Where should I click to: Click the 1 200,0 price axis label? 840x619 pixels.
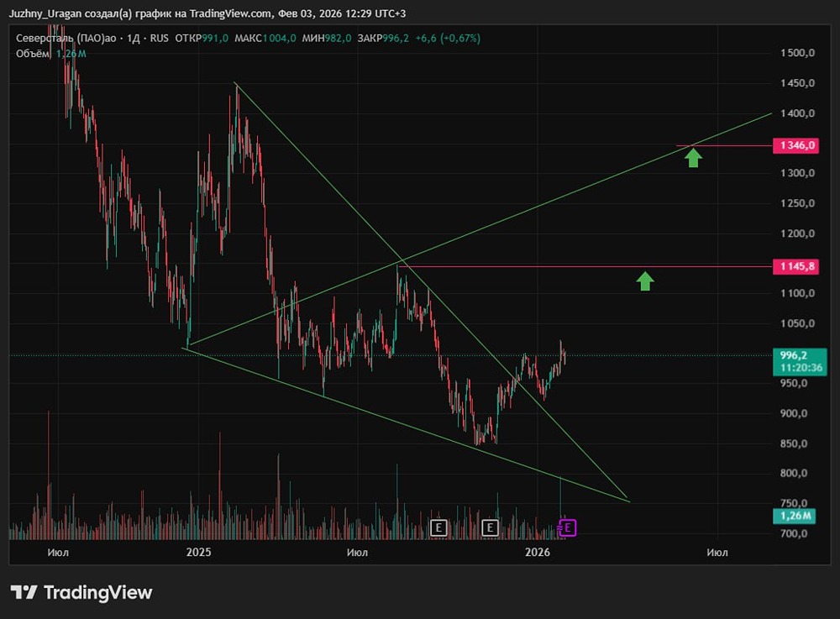click(x=797, y=233)
